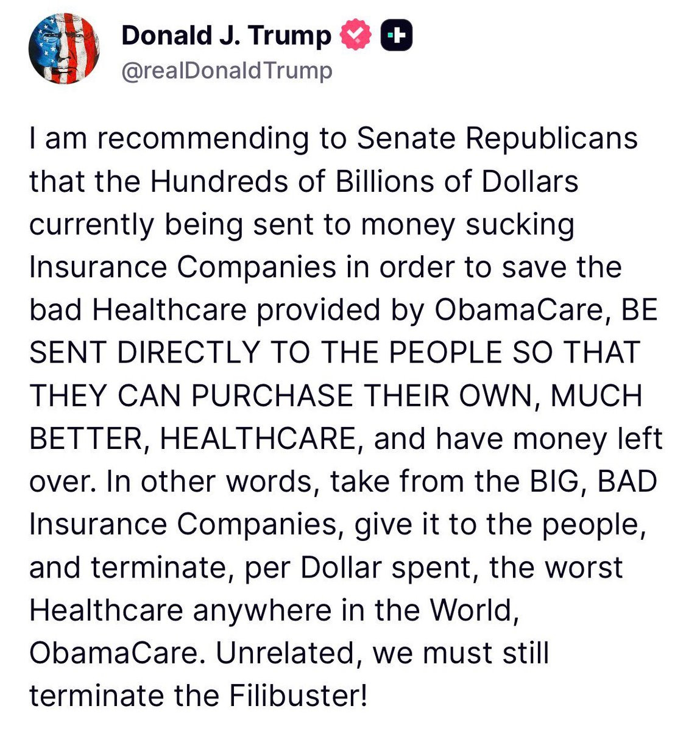Click the phrase 'per Dollar spent'
This screenshot has height=731, width=700.
coord(355,568)
